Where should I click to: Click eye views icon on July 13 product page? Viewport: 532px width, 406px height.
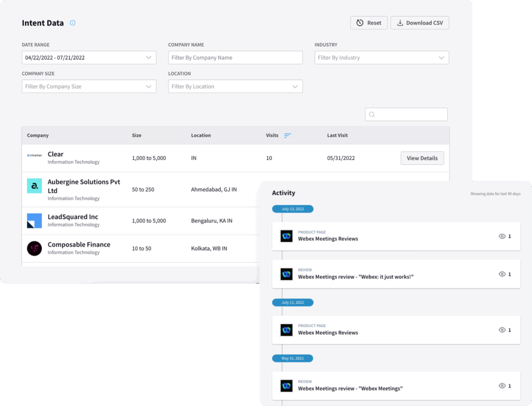coord(502,236)
